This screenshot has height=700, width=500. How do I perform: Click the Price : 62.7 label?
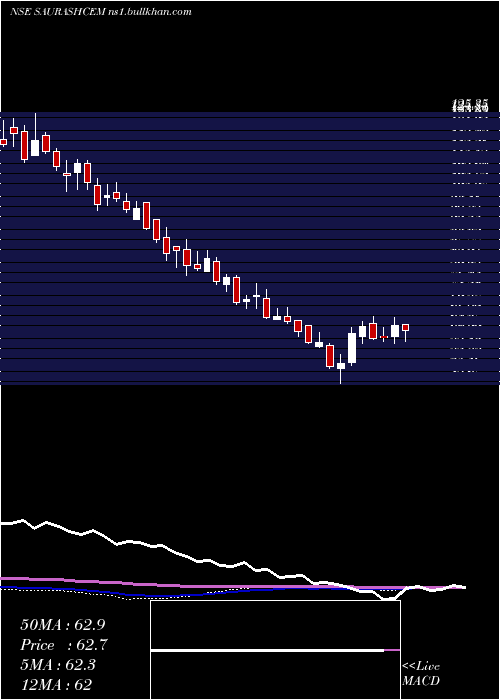(64, 645)
